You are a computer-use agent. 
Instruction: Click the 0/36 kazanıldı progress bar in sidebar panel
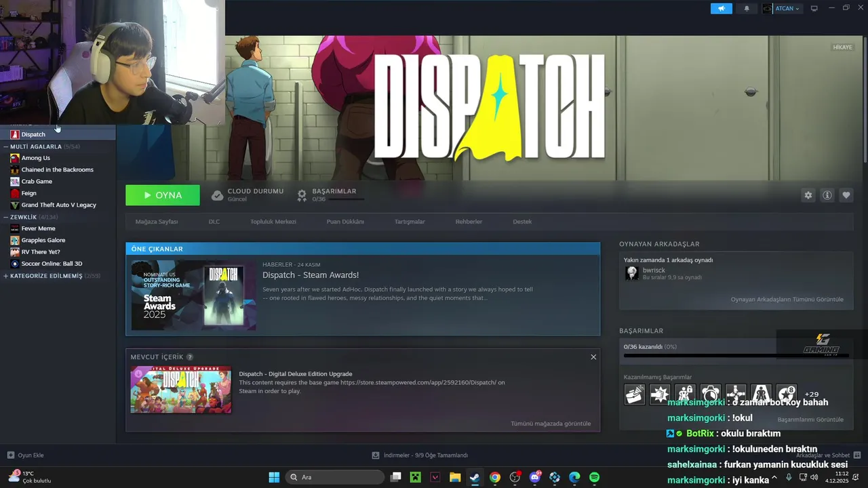click(x=736, y=355)
